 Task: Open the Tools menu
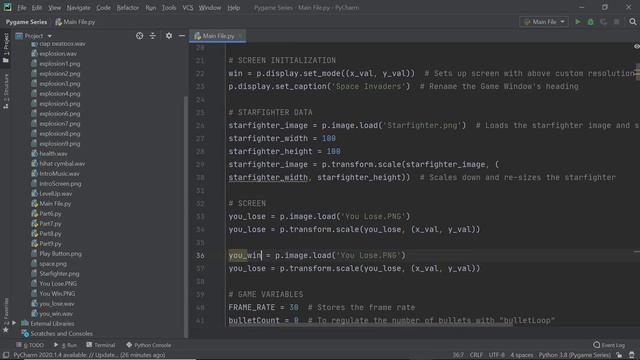169,8
